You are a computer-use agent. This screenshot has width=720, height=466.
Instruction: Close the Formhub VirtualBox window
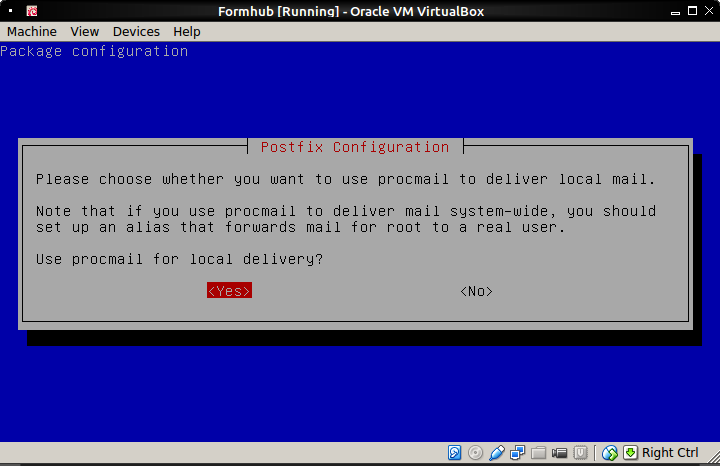(709, 11)
